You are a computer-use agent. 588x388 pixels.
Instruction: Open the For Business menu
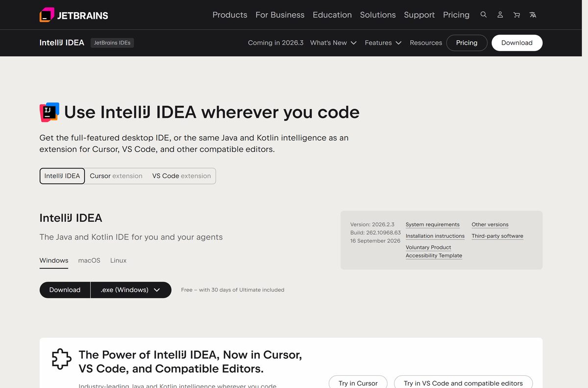280,15
